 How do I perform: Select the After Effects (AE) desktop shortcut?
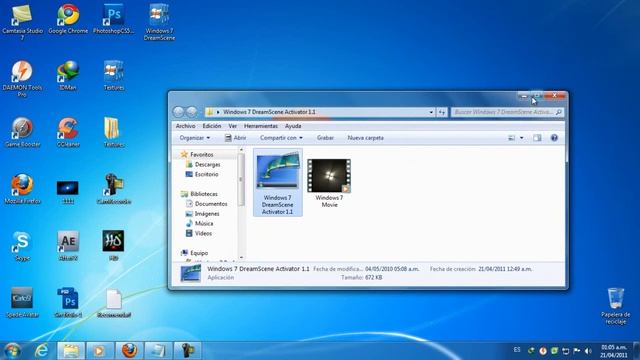[x=68, y=246]
